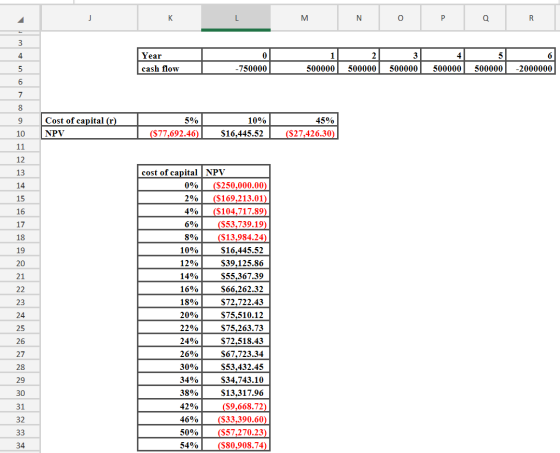Select row 19 header

click(20, 250)
